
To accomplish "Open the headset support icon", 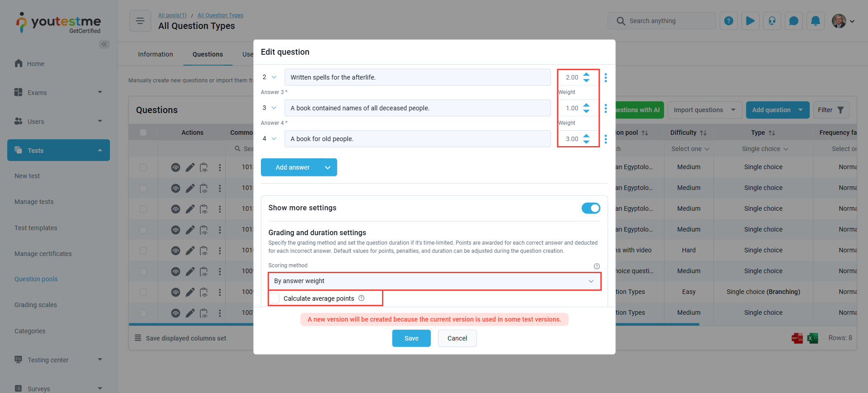I will pyautogui.click(x=772, y=21).
